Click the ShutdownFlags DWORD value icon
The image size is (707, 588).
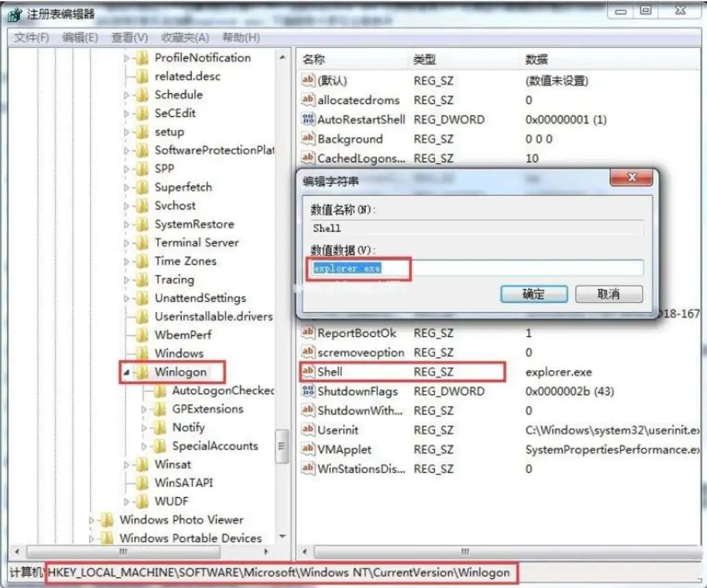pyautogui.click(x=308, y=391)
